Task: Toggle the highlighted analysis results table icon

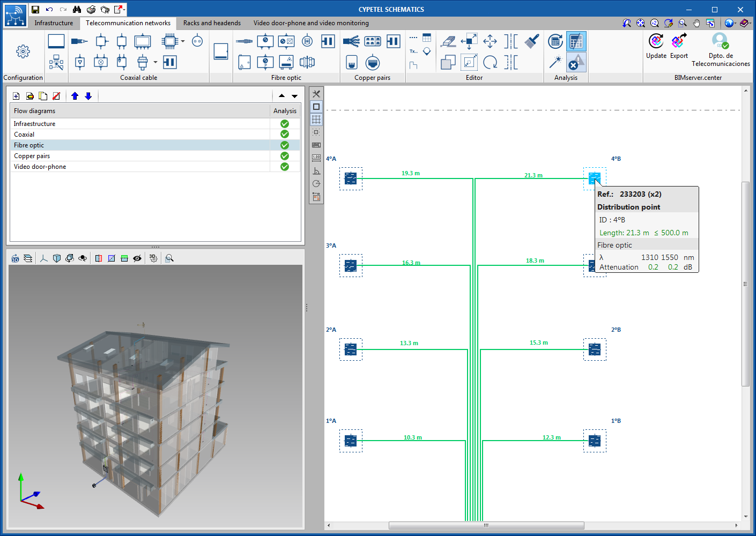Action: coord(576,41)
